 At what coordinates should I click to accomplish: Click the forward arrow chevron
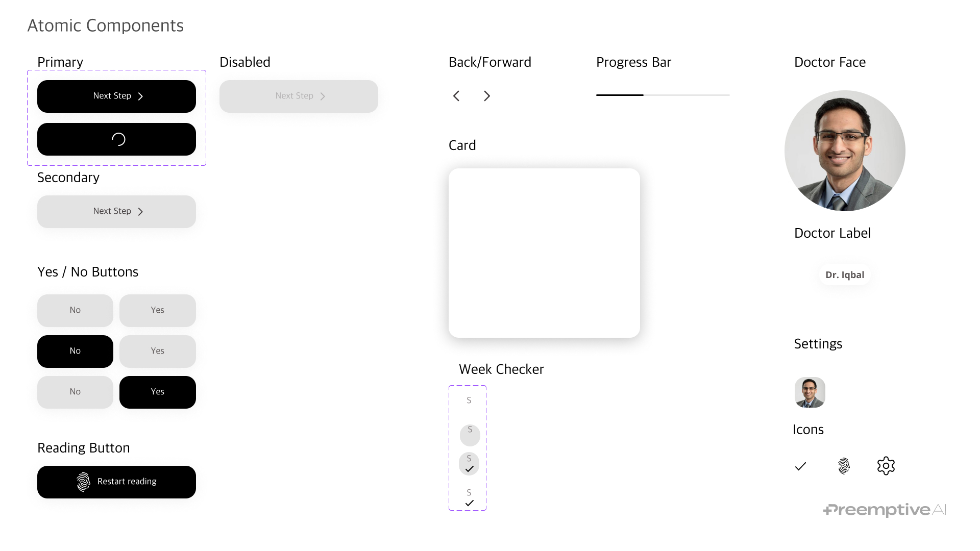coord(486,96)
